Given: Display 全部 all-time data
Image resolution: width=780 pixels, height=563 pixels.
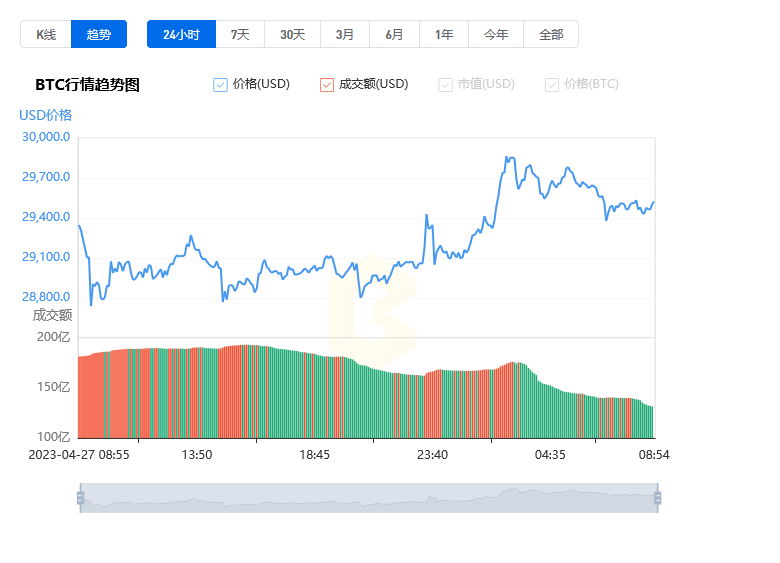Looking at the screenshot, I should point(551,34).
